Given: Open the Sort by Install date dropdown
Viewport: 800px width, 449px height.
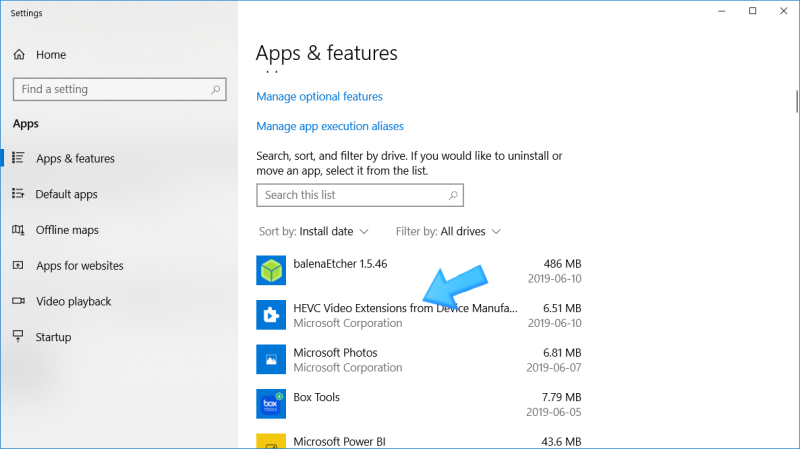Looking at the screenshot, I should [x=313, y=232].
